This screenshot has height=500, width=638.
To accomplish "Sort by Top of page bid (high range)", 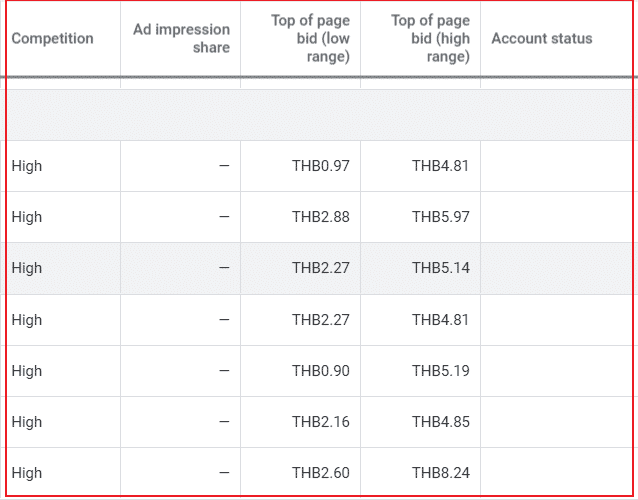I will tap(430, 39).
